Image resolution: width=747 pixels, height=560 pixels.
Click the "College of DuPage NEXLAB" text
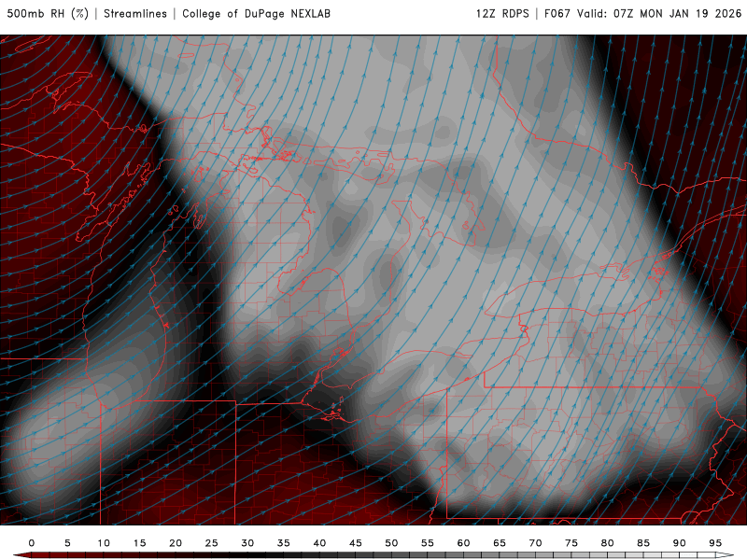coord(256,13)
